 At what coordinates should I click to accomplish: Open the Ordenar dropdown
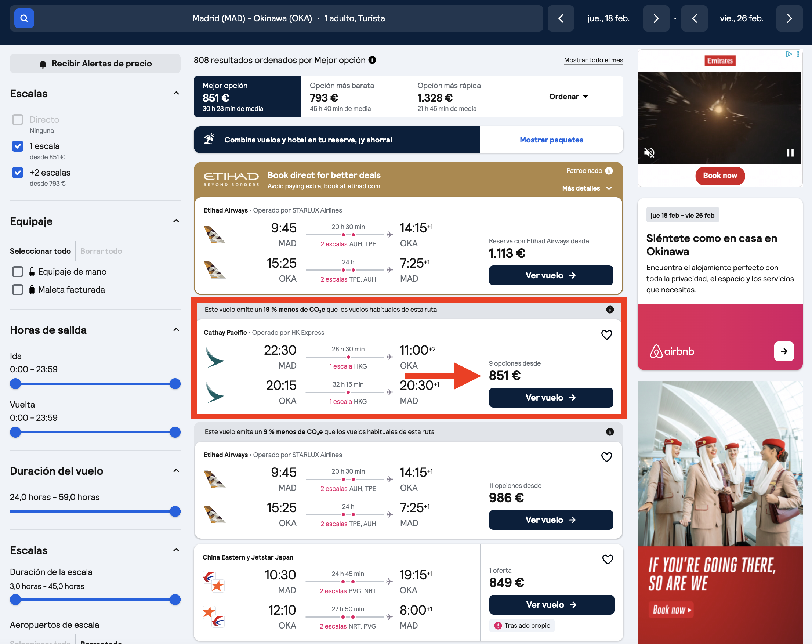coord(569,97)
